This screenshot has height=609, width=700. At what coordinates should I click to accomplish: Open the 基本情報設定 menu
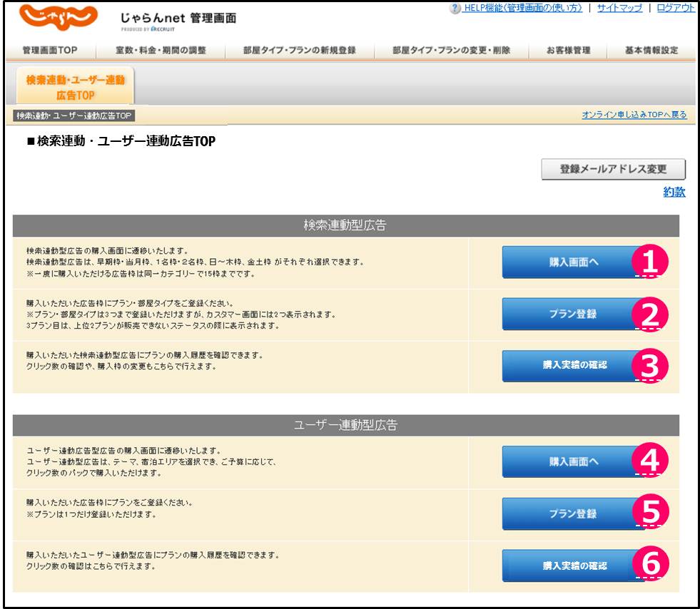[651, 51]
